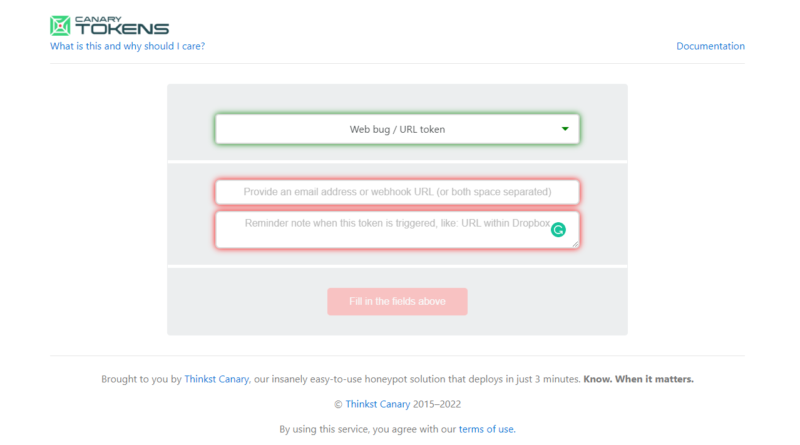Click the 'Fill in the fields above' button
This screenshot has width=800, height=445.
397,302
